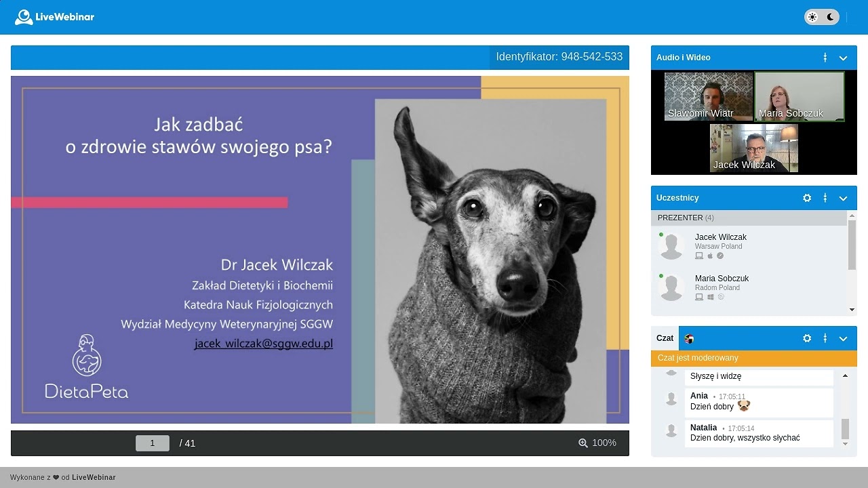Viewport: 868px width, 488px height.
Task: Click the pug emoji in Ania's message
Action: [x=744, y=407]
